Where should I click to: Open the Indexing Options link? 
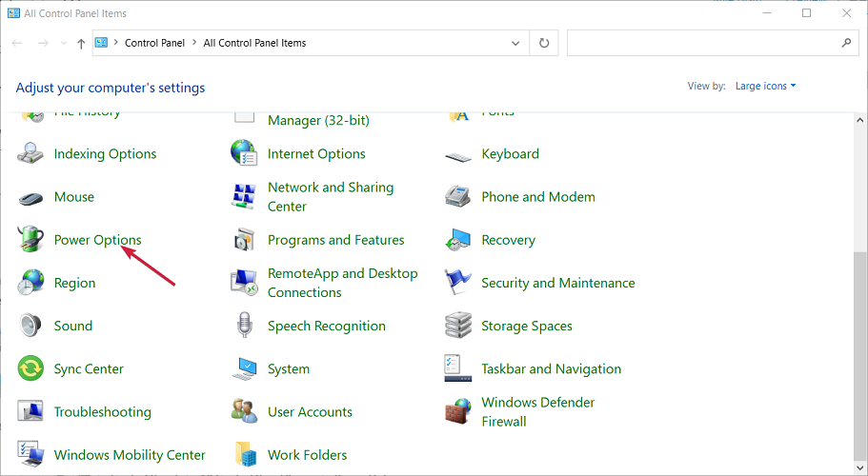pyautogui.click(x=105, y=153)
